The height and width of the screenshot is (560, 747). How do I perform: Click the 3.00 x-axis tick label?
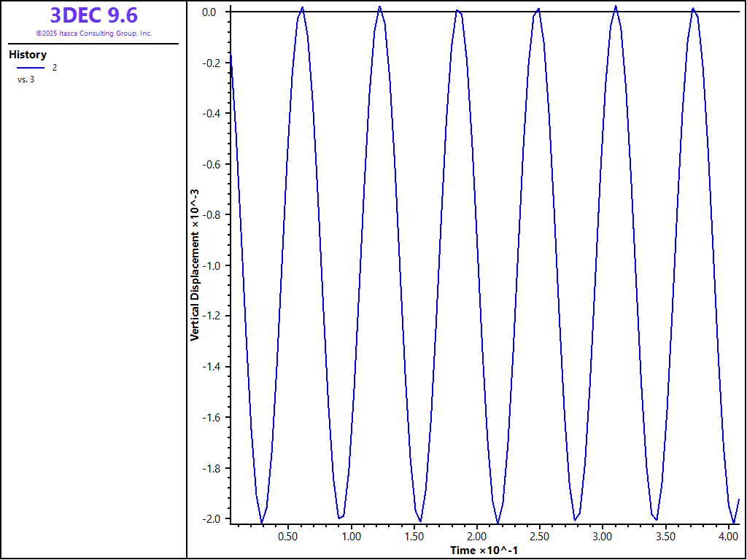click(602, 536)
